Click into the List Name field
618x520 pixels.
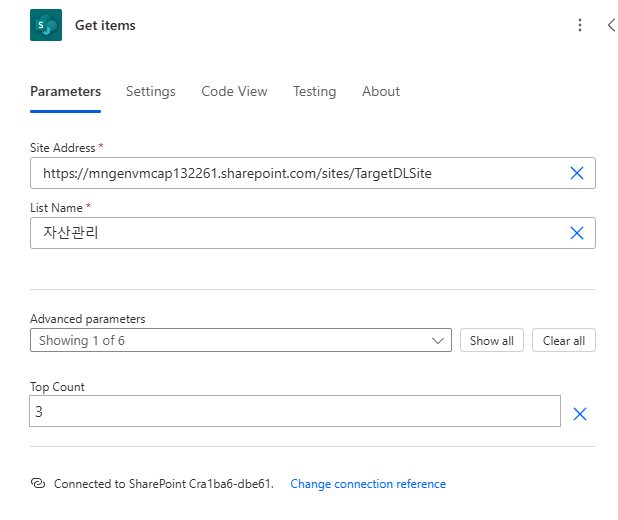coord(295,233)
